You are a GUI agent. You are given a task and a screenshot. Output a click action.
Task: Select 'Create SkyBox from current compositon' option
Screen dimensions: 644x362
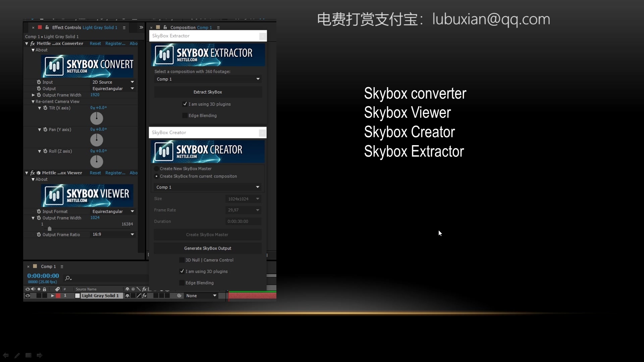coord(156,176)
